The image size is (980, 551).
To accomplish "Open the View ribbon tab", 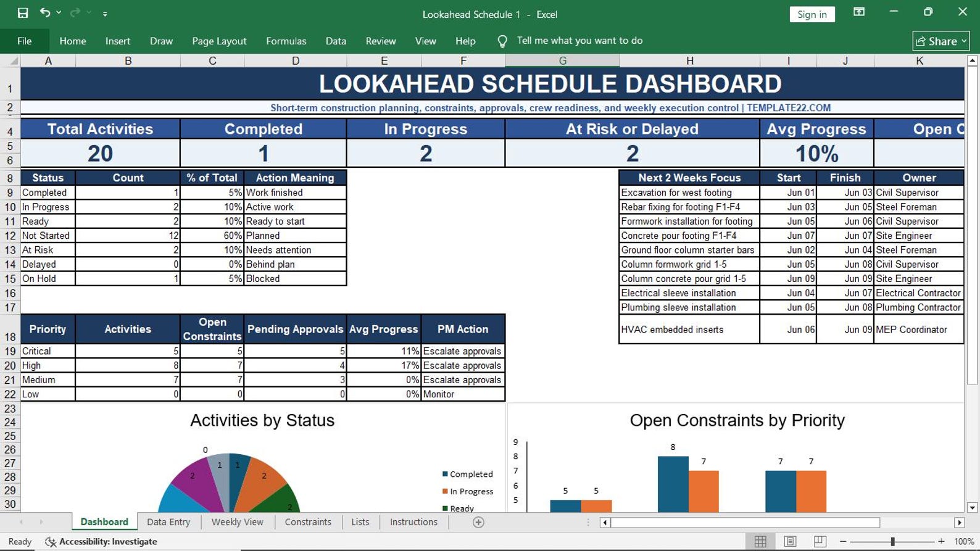I will click(426, 41).
